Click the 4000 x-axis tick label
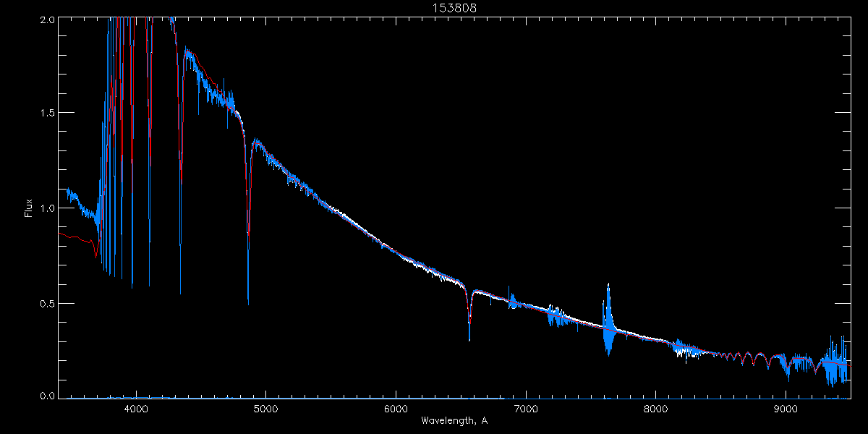 click(135, 408)
